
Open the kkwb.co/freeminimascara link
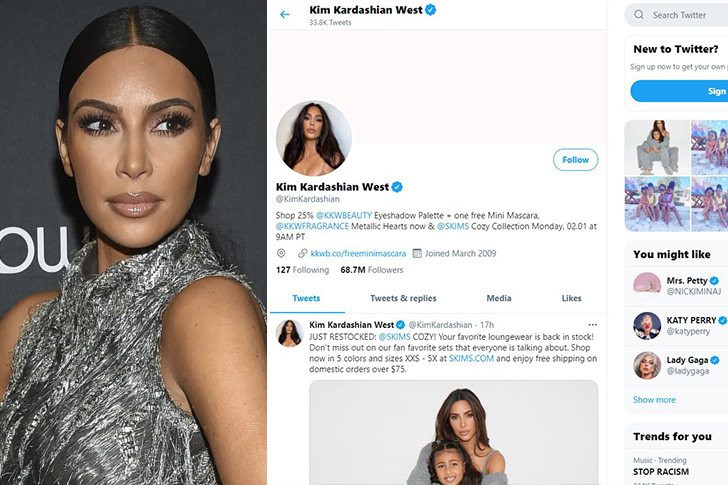(x=358, y=253)
